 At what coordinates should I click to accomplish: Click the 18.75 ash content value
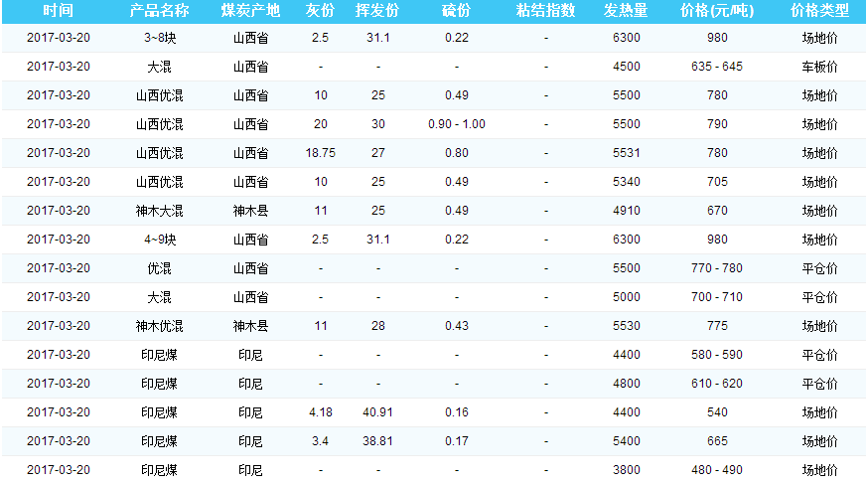coord(320,153)
